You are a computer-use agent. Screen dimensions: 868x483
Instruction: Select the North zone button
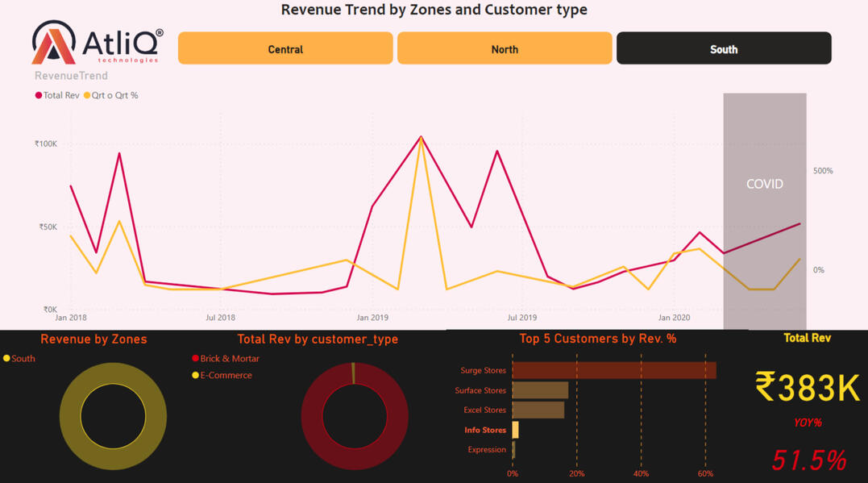coord(505,49)
